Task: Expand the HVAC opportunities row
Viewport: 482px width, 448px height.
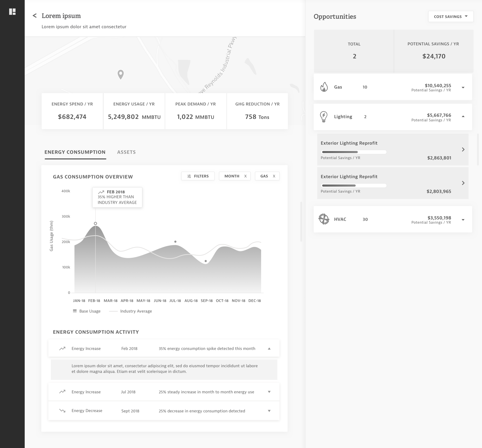Action: (463, 220)
